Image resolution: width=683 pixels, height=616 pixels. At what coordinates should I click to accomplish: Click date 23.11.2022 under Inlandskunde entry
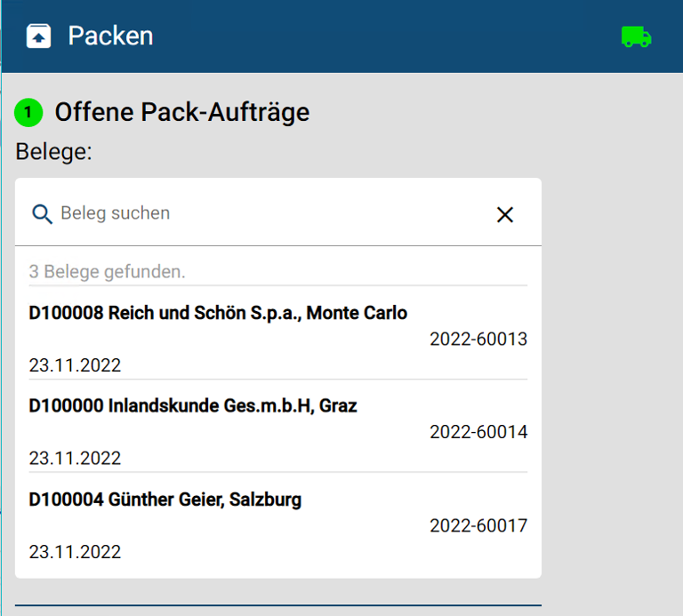tap(75, 459)
